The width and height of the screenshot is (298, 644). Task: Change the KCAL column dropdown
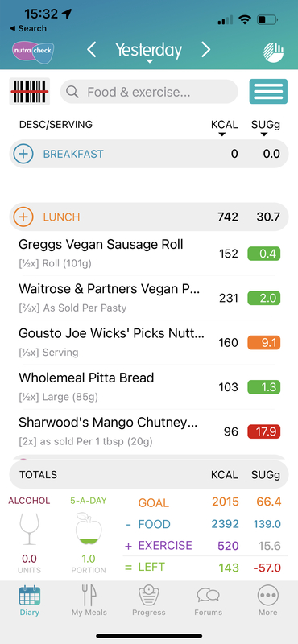point(224,128)
